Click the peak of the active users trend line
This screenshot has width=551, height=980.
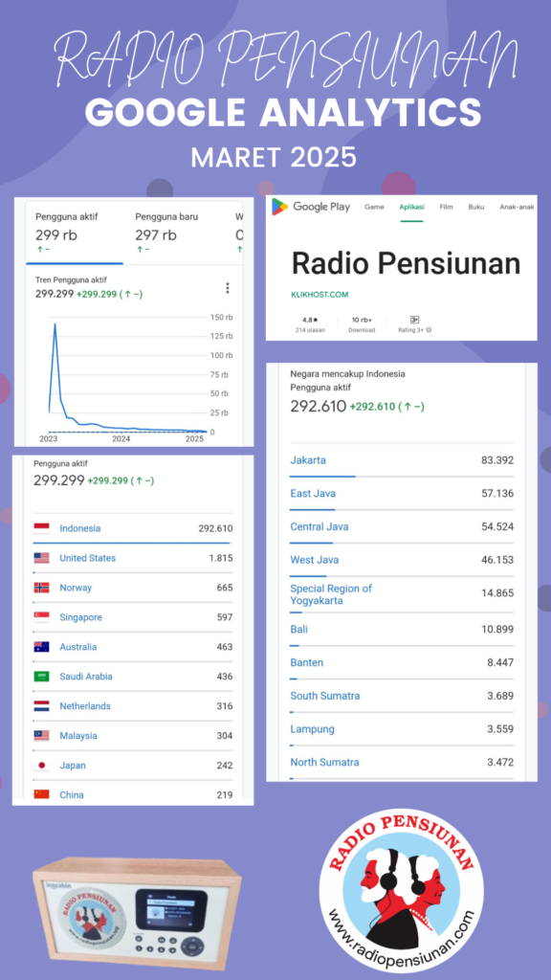click(55, 323)
